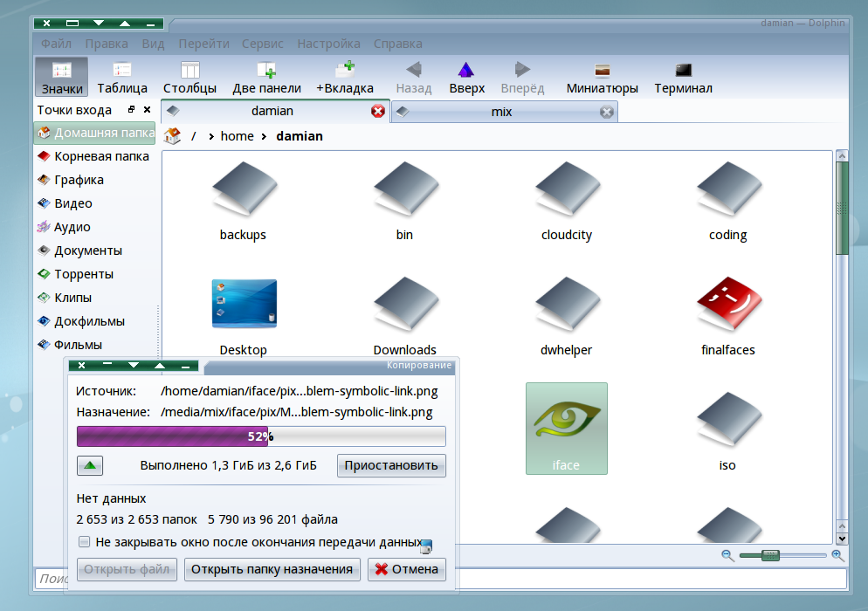The width and height of the screenshot is (868, 611).
Task: Open the Сервис menu
Action: 262,44
